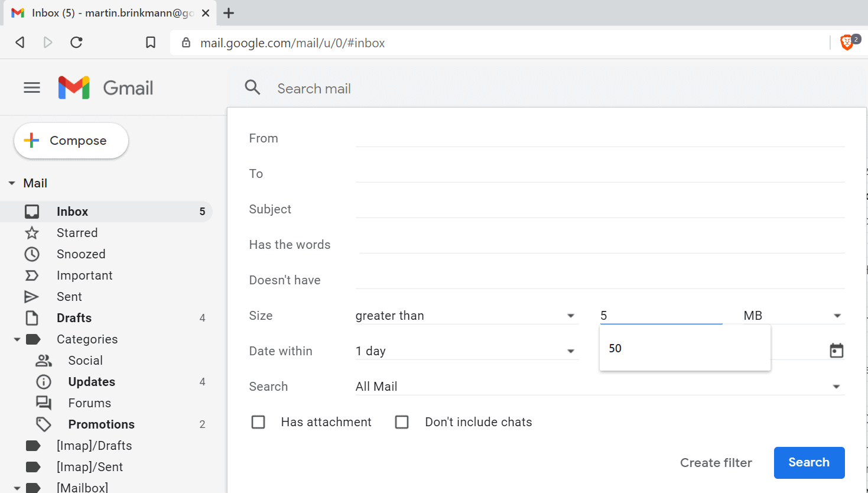
Task: Click the Social people icon
Action: (x=44, y=361)
